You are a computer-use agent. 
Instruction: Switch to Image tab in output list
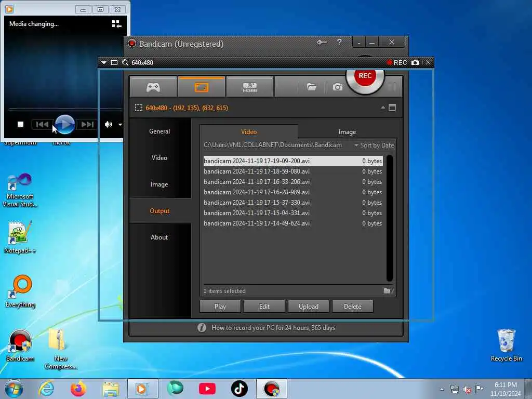tap(347, 131)
